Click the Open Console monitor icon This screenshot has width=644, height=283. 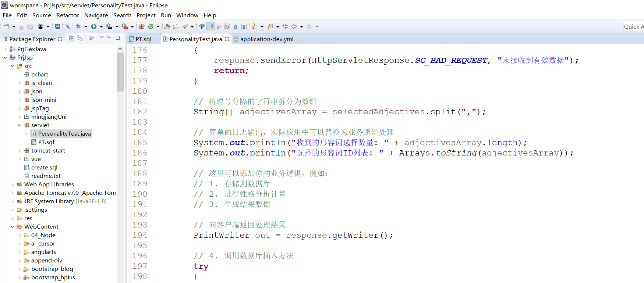pos(58,26)
